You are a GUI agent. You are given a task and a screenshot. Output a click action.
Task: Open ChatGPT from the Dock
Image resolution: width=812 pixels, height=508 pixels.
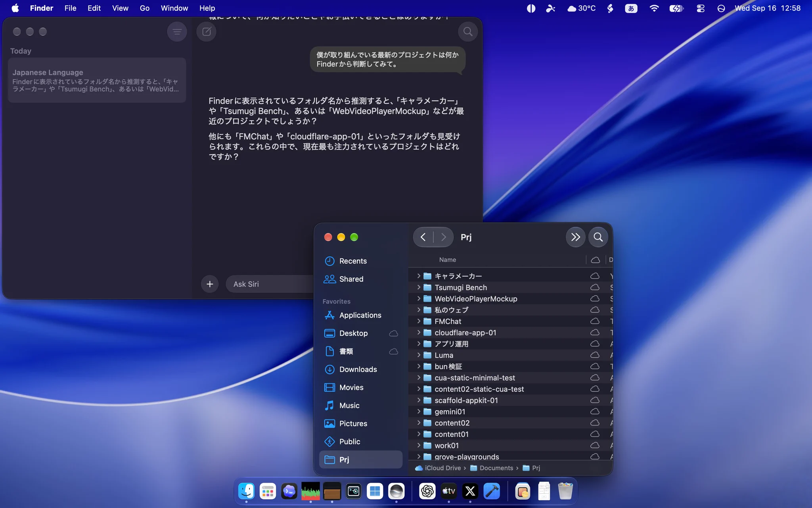click(x=427, y=491)
